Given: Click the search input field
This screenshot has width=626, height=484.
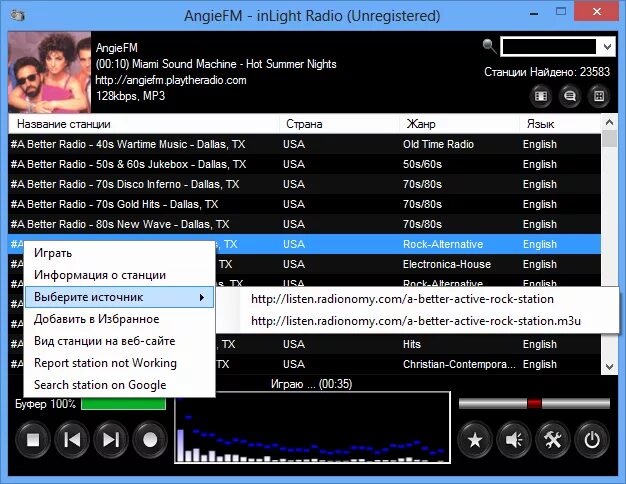Looking at the screenshot, I should pyautogui.click(x=549, y=47).
